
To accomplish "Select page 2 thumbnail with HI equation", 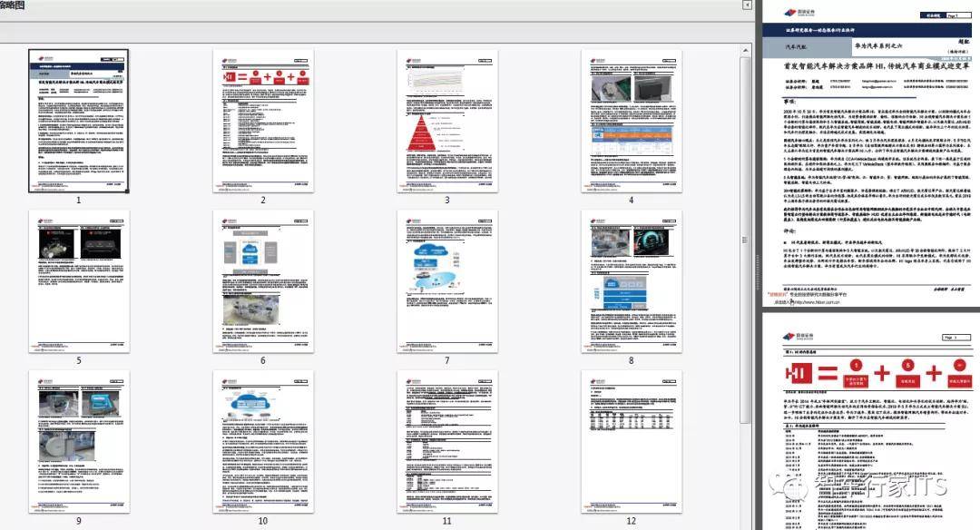I will [x=263, y=121].
